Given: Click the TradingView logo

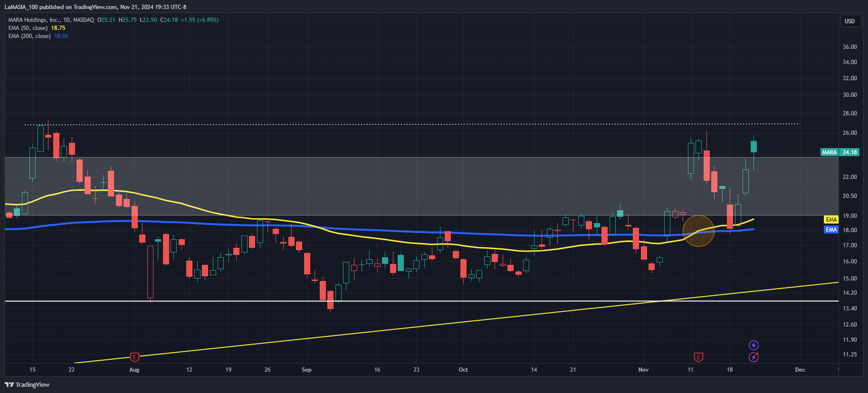Looking at the screenshot, I should (27, 384).
